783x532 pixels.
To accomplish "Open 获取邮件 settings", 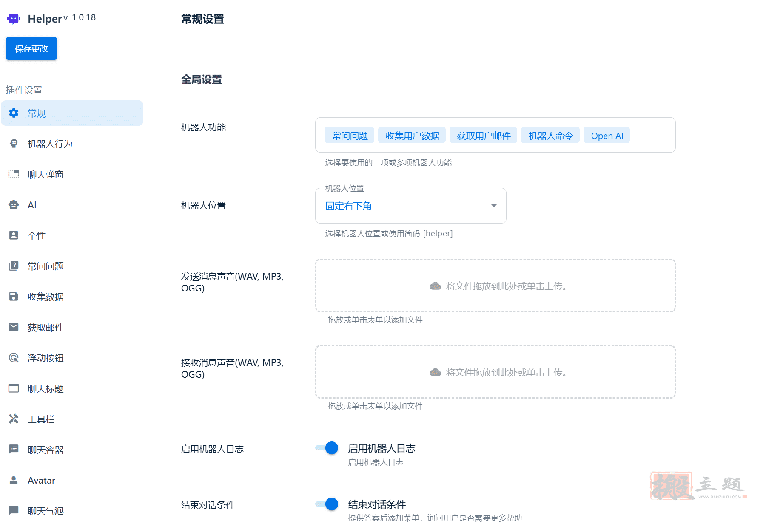I will pos(72,327).
